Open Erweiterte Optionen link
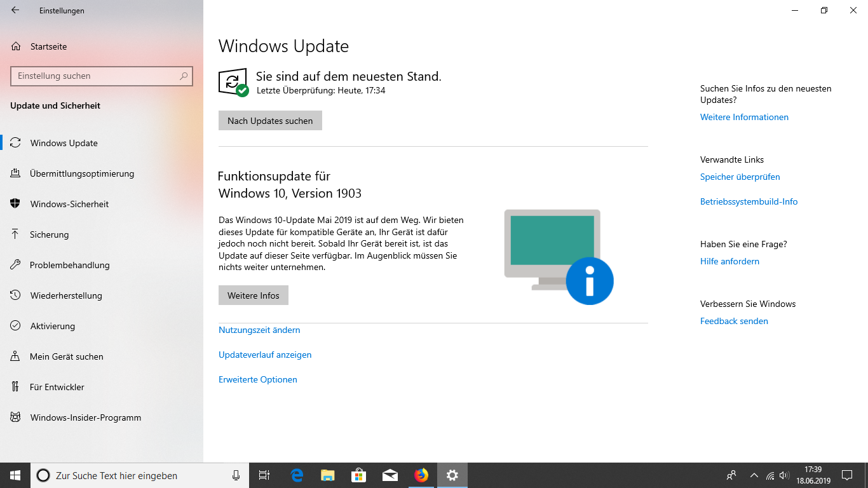Image resolution: width=868 pixels, height=488 pixels. 258,379
